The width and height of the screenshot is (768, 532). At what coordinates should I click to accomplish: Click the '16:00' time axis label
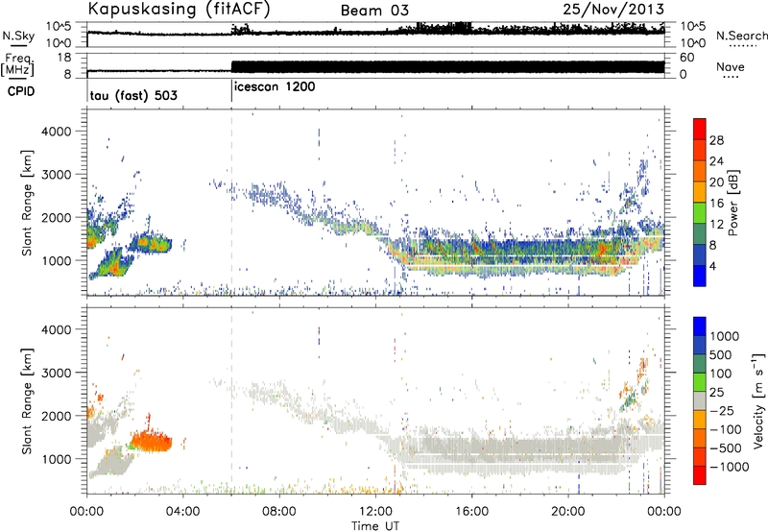click(x=471, y=512)
